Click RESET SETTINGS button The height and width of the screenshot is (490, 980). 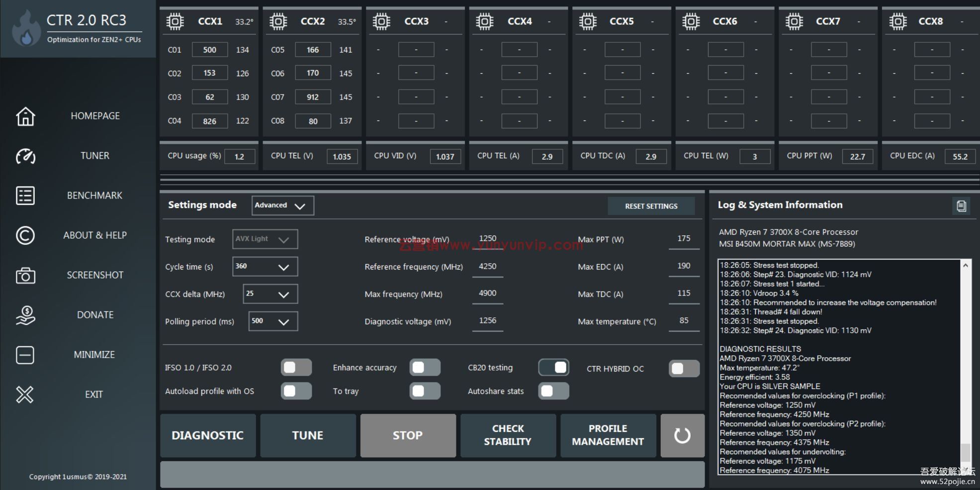pos(651,206)
